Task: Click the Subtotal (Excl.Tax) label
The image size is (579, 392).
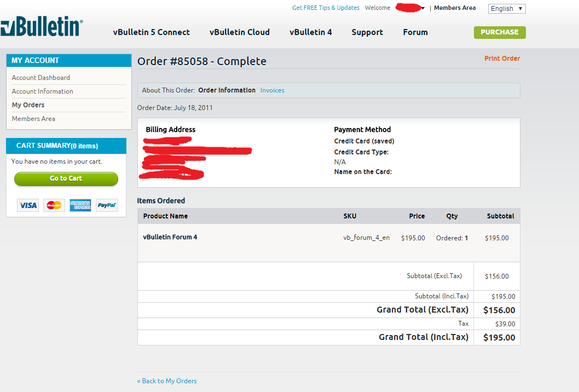Action: click(435, 276)
